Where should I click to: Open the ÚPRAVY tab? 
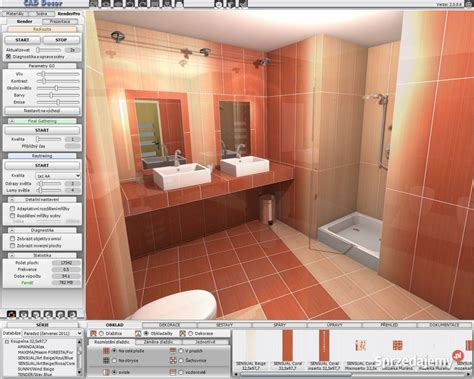coord(334,325)
